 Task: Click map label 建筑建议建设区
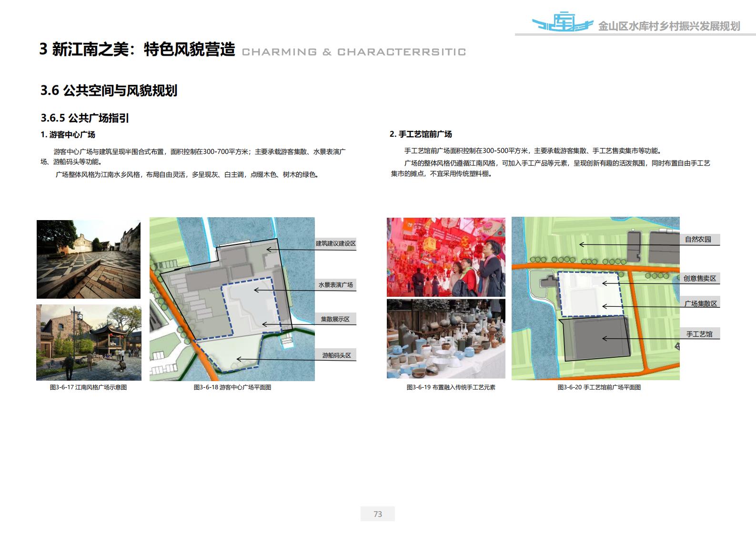pyautogui.click(x=336, y=243)
